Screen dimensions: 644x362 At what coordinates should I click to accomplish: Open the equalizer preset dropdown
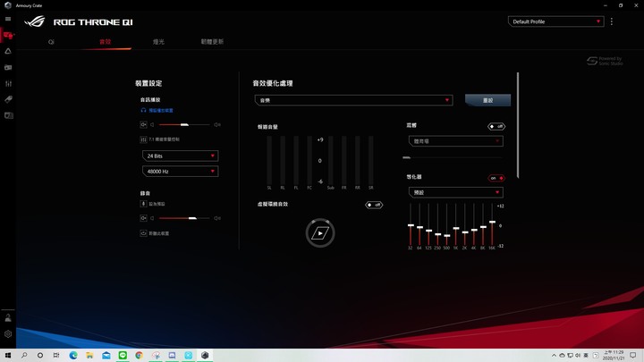(456, 192)
